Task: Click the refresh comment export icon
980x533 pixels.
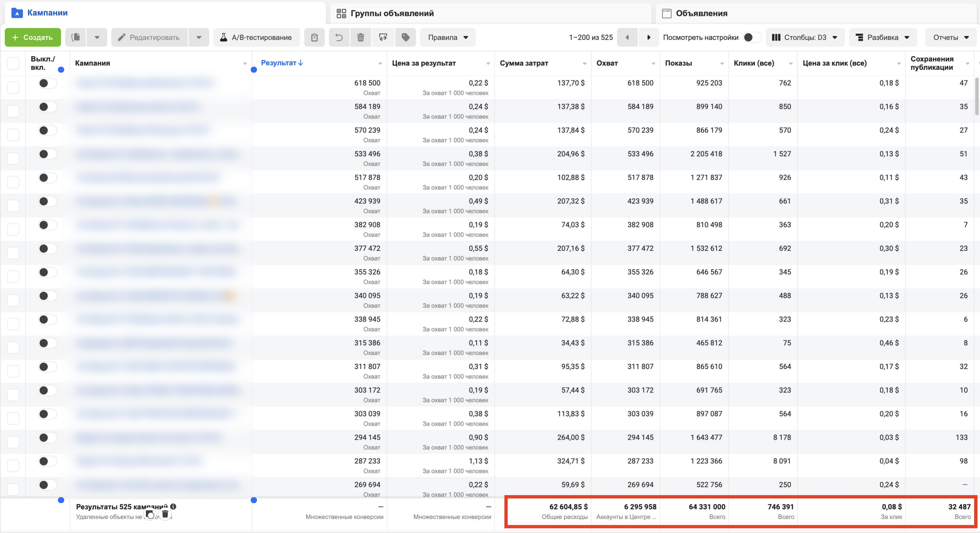Action: (383, 37)
